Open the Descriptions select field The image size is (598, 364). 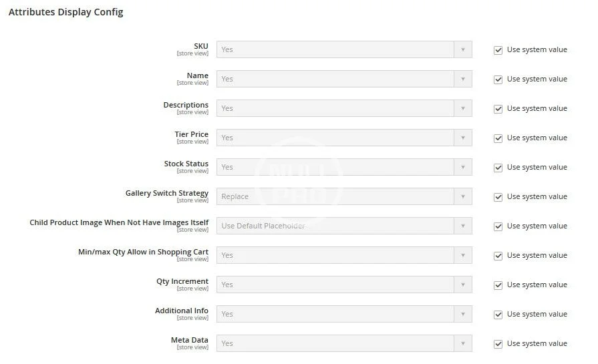click(x=344, y=108)
